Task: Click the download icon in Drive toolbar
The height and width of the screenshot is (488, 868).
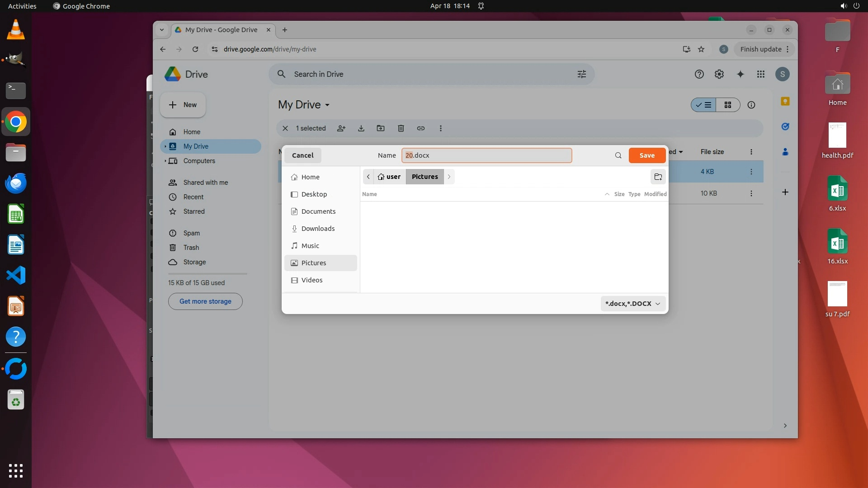Action: 361,128
